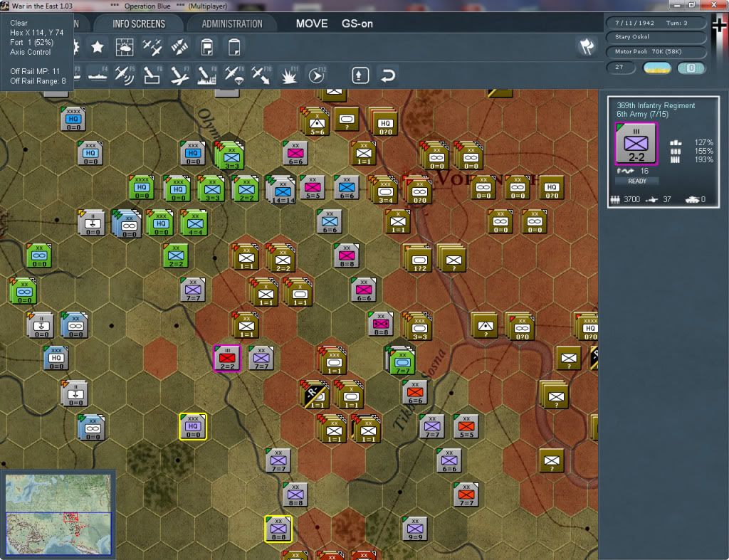Click the 193% value
Image resolution: width=729 pixels, height=560 pixels.
tap(703, 159)
